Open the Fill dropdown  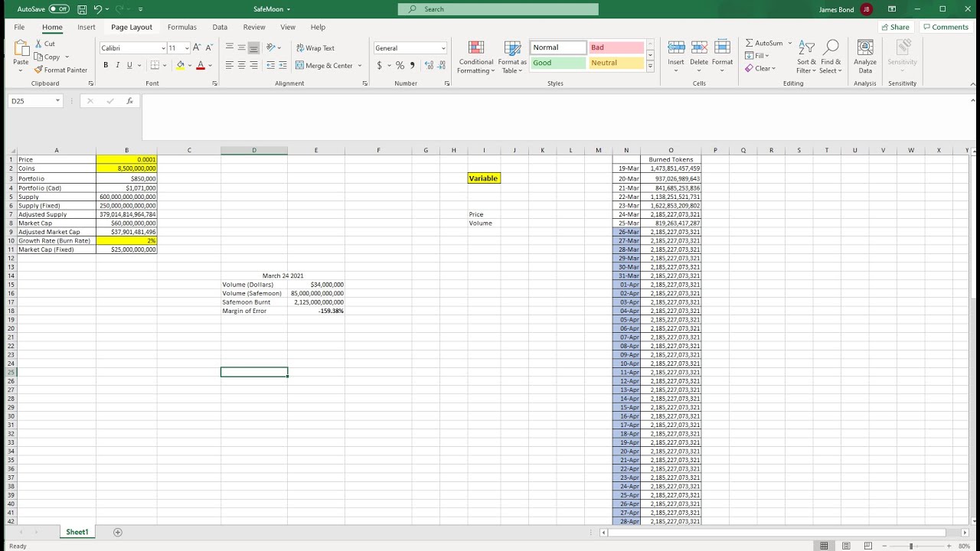756,55
